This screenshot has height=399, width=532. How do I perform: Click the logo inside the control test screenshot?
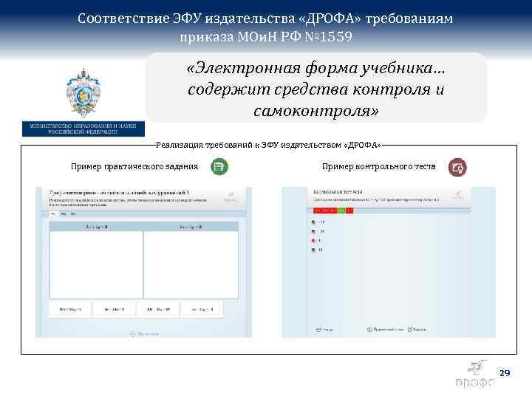click(x=457, y=195)
